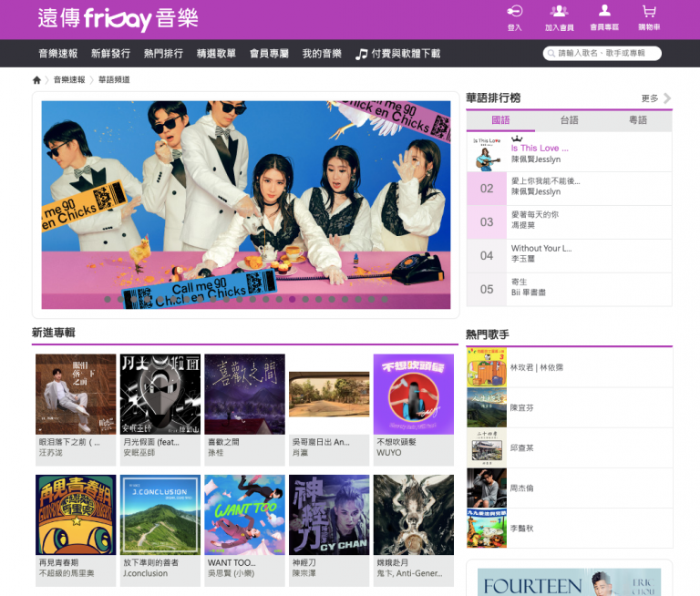Click the music note download icon
The image size is (700, 596).
click(362, 54)
